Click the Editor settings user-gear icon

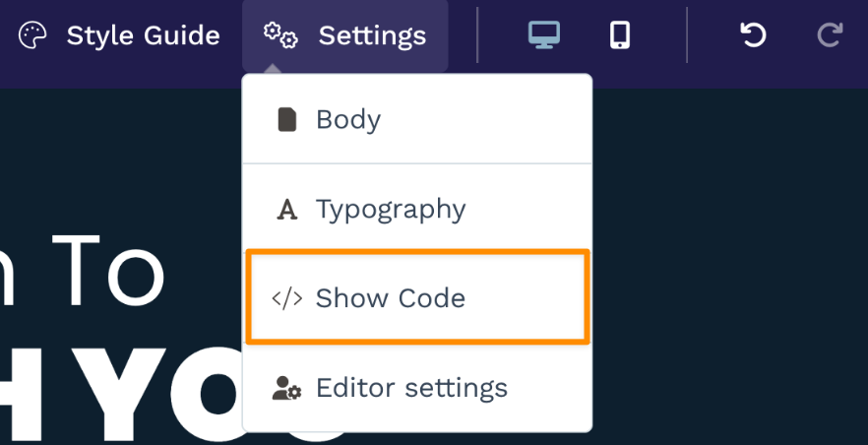tap(286, 388)
